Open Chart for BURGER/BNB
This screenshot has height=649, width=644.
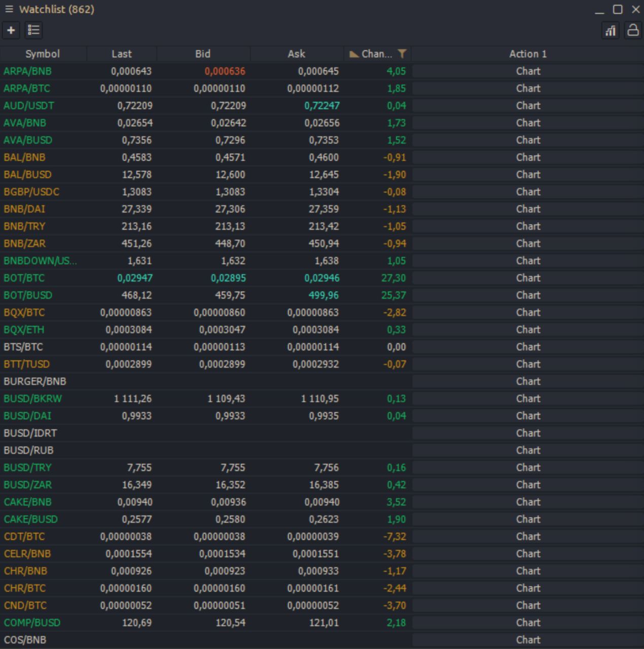[528, 381]
